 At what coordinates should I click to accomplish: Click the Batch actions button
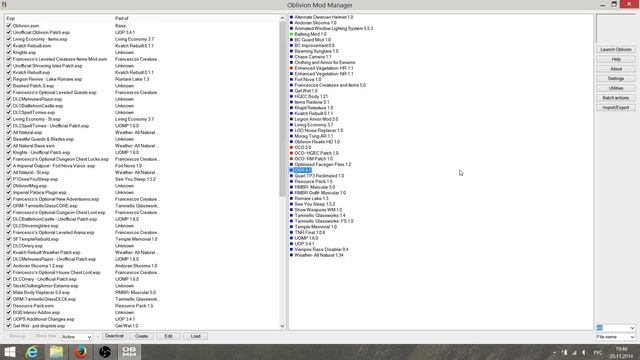[x=616, y=98]
